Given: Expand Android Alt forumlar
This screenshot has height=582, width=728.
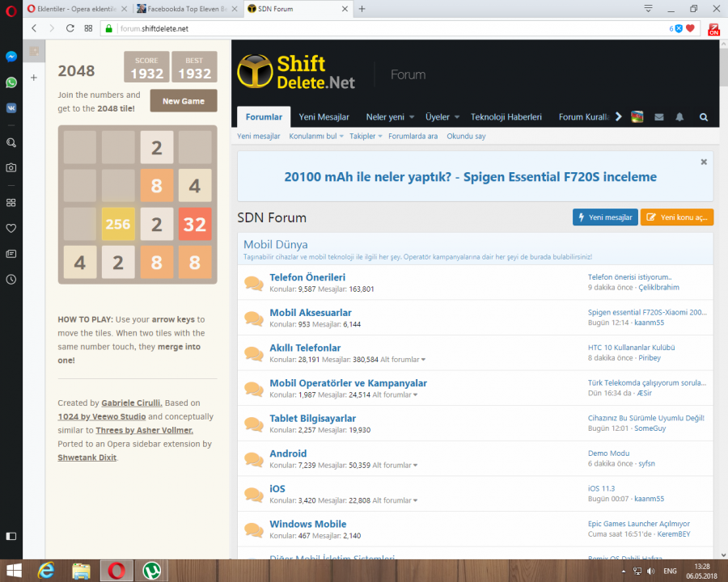Looking at the screenshot, I should click(x=395, y=466).
